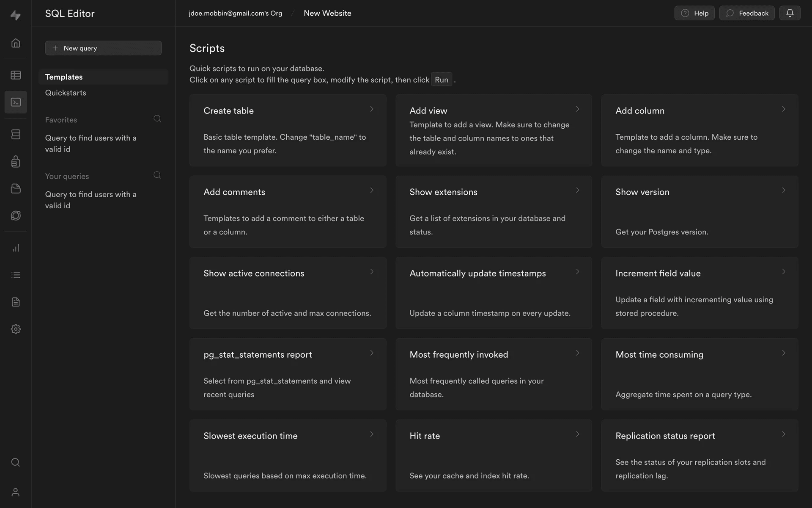Open project Settings gear icon
Image resolution: width=812 pixels, height=508 pixels.
point(16,329)
